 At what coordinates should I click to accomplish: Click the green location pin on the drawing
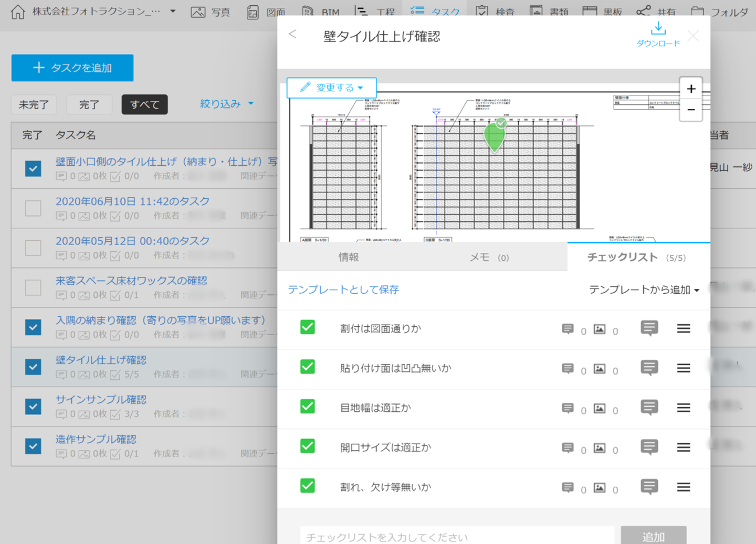click(494, 136)
